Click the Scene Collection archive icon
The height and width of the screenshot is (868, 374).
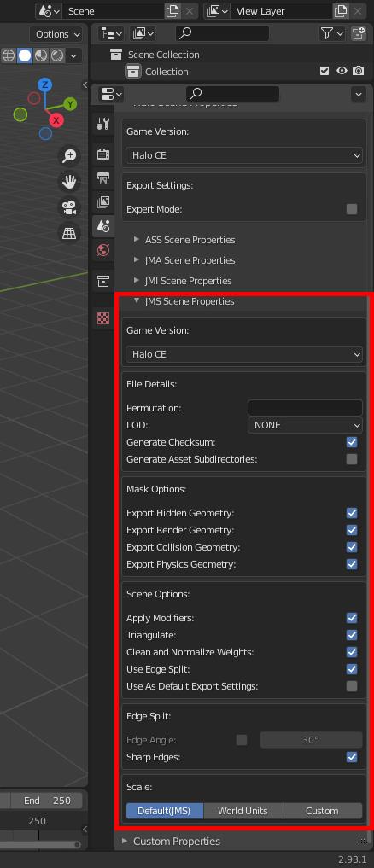point(116,55)
